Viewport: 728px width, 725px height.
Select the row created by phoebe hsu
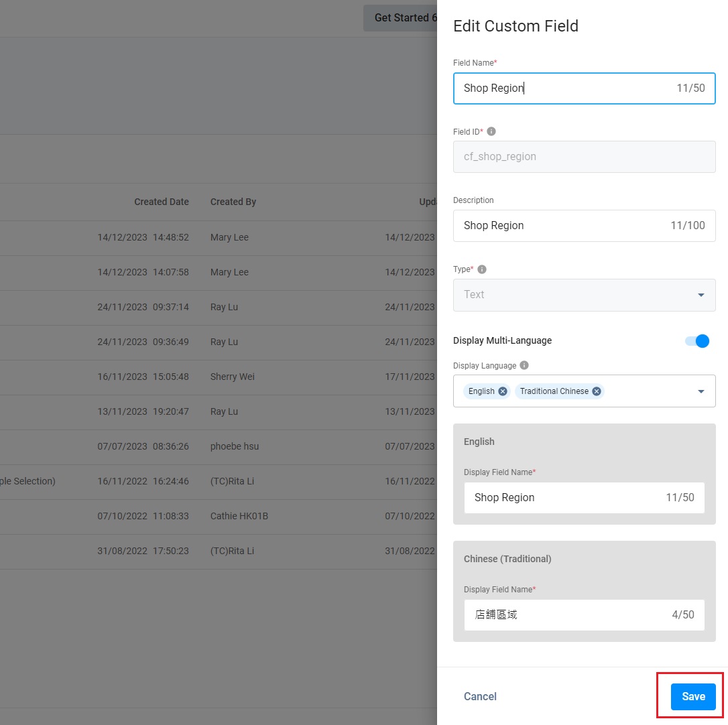[234, 446]
